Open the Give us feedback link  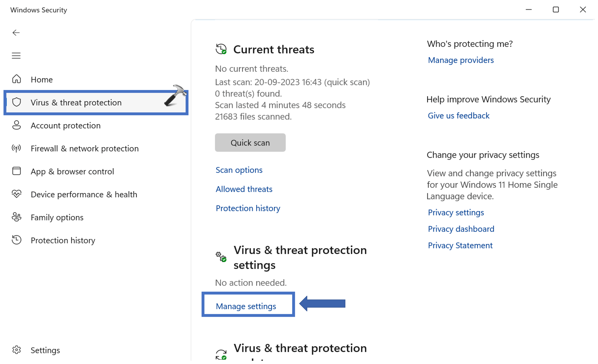coord(458,115)
